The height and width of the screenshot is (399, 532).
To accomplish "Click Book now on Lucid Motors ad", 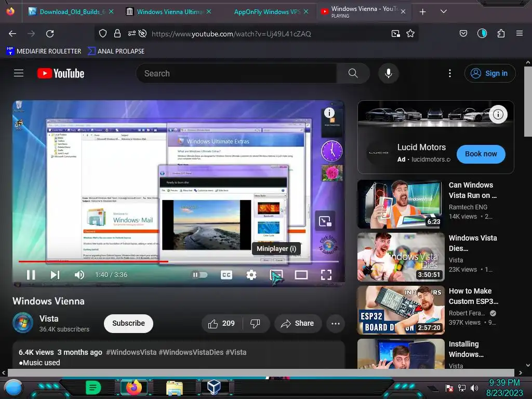I will (x=481, y=154).
